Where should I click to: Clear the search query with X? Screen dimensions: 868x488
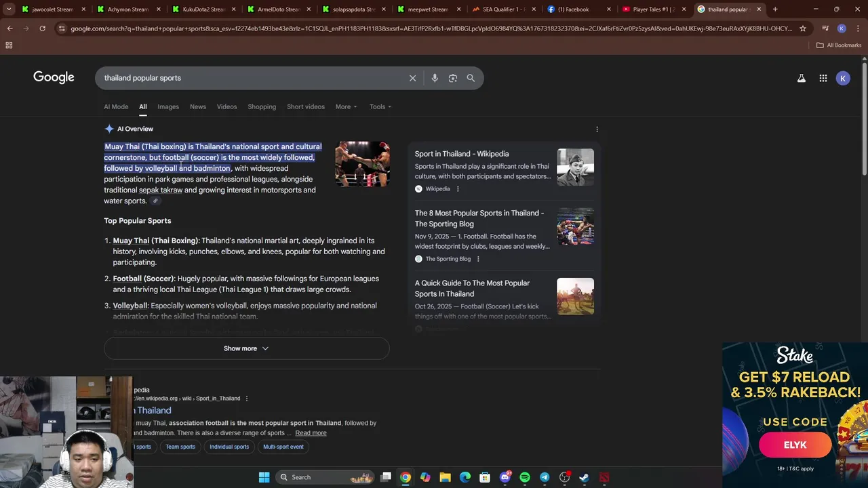(412, 78)
